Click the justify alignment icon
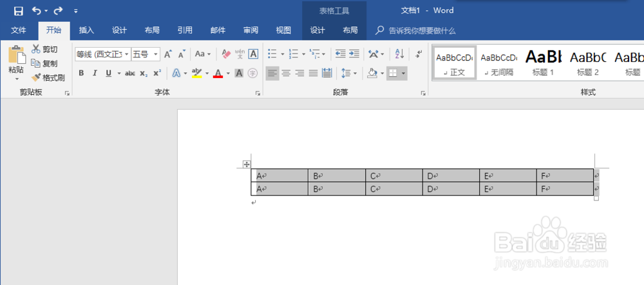Screen dimensions: 644x285 [x=314, y=74]
